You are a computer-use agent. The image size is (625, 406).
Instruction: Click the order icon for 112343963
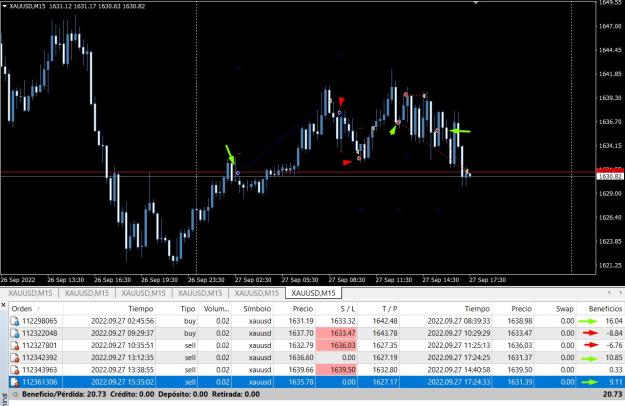15,370
